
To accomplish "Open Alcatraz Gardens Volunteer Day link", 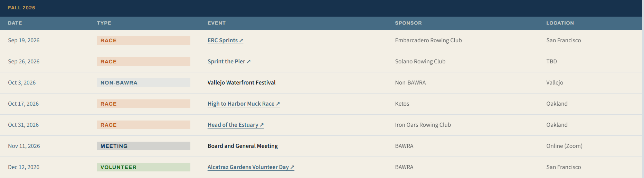I will pyautogui.click(x=251, y=167).
